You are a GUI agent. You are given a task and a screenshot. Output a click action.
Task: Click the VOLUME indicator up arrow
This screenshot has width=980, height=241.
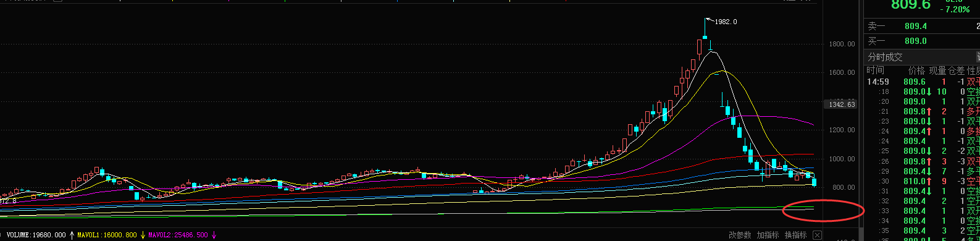72,235
